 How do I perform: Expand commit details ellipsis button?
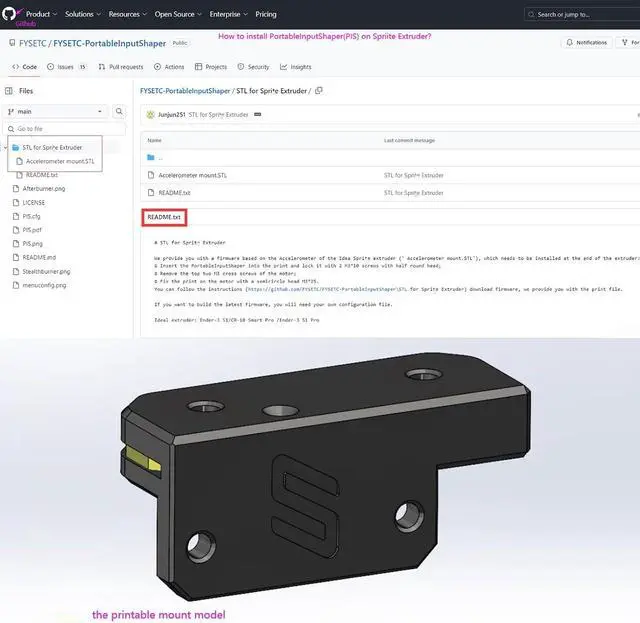click(258, 114)
